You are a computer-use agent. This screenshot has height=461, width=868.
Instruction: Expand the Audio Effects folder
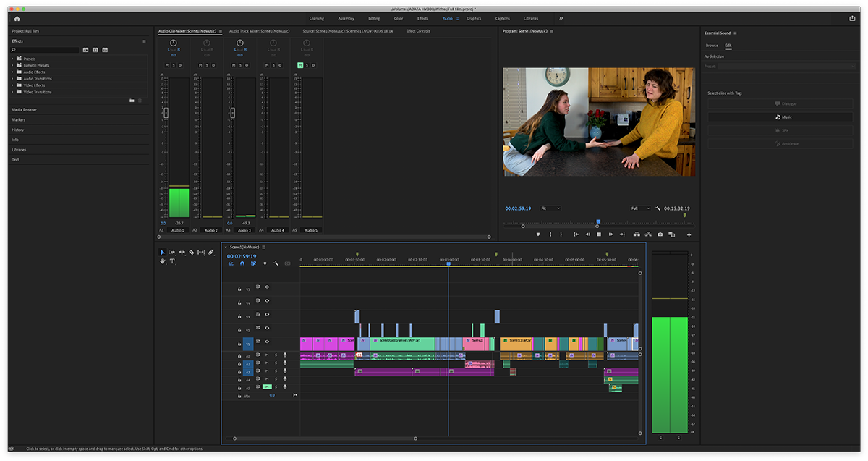(12, 72)
